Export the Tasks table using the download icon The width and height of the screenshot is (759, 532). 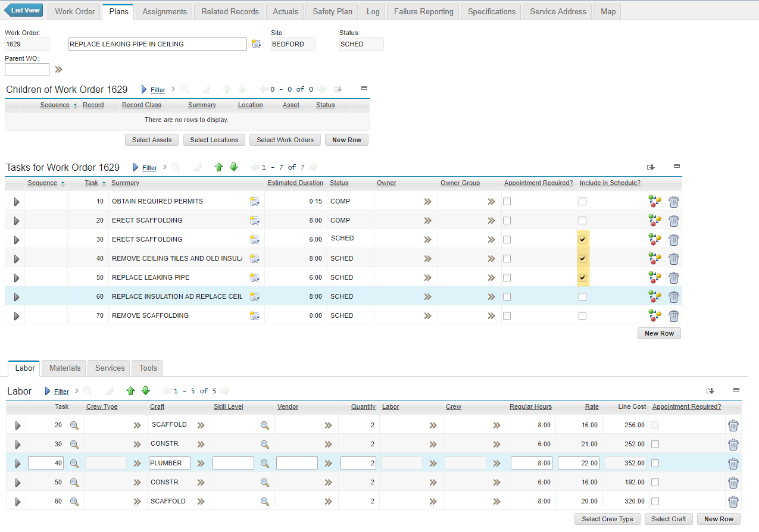pos(651,167)
